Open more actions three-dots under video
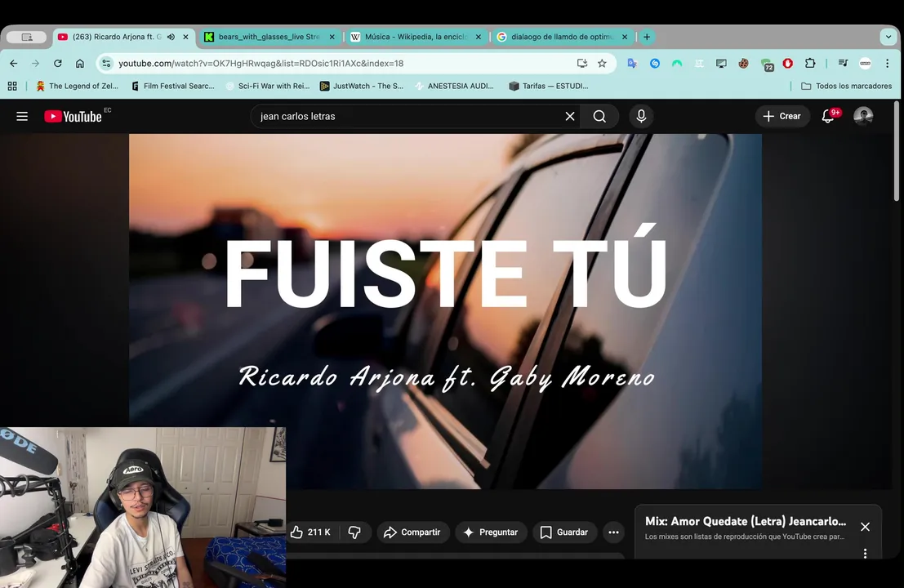The height and width of the screenshot is (588, 904). coord(613,532)
